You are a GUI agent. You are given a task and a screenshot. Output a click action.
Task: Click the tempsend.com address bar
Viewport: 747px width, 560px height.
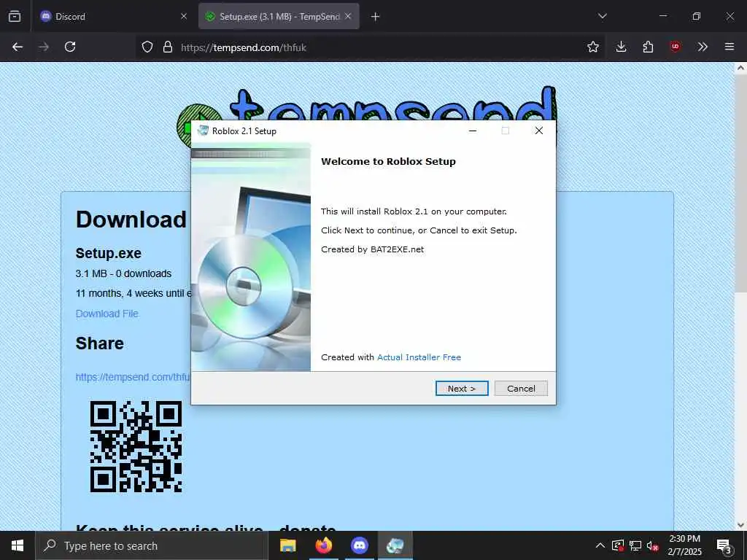[x=371, y=47]
